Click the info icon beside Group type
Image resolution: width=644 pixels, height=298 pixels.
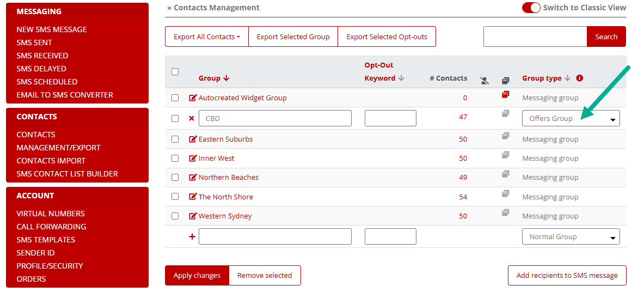click(579, 78)
